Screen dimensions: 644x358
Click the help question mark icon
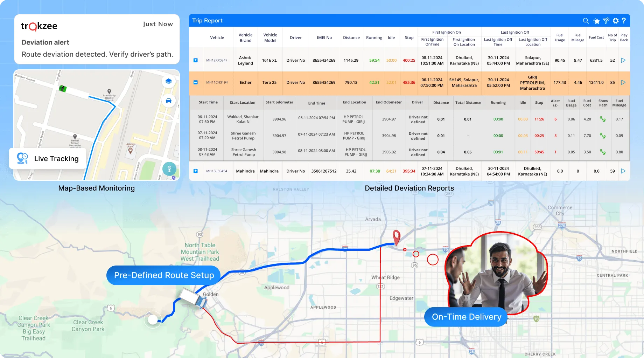click(x=624, y=21)
